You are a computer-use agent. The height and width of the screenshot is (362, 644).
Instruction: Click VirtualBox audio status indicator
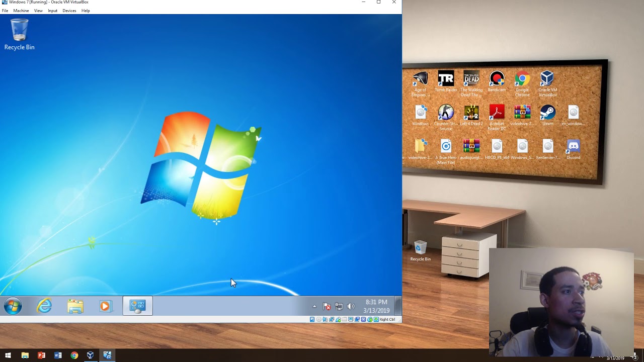click(325, 319)
